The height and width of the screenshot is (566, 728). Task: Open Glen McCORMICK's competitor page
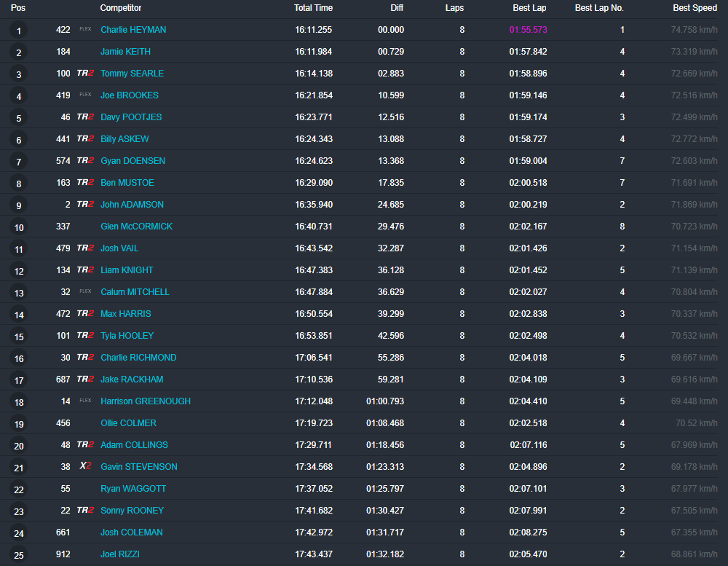pos(136,227)
